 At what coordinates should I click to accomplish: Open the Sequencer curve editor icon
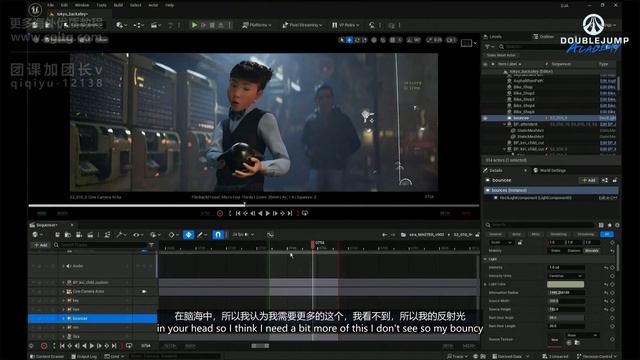point(270,235)
